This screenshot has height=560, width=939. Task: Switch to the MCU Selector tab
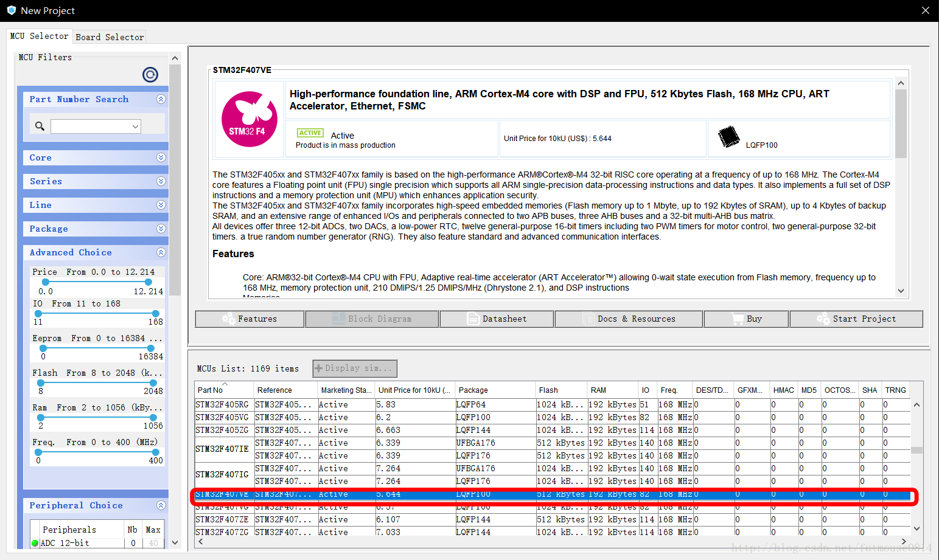tap(40, 36)
